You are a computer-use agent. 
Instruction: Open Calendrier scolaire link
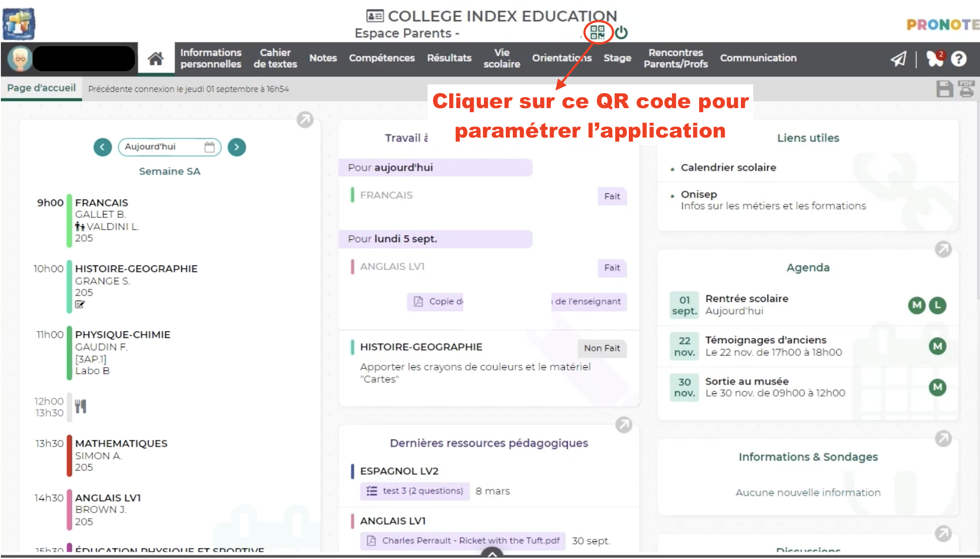(x=728, y=167)
